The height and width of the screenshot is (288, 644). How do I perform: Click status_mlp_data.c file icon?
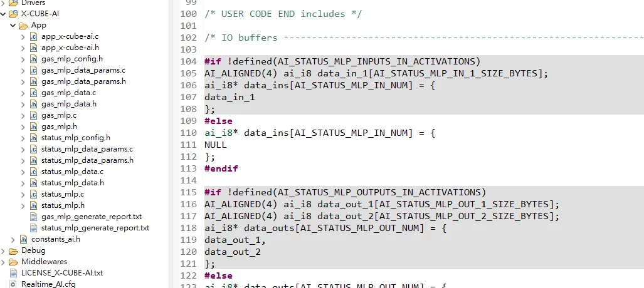(x=34, y=172)
